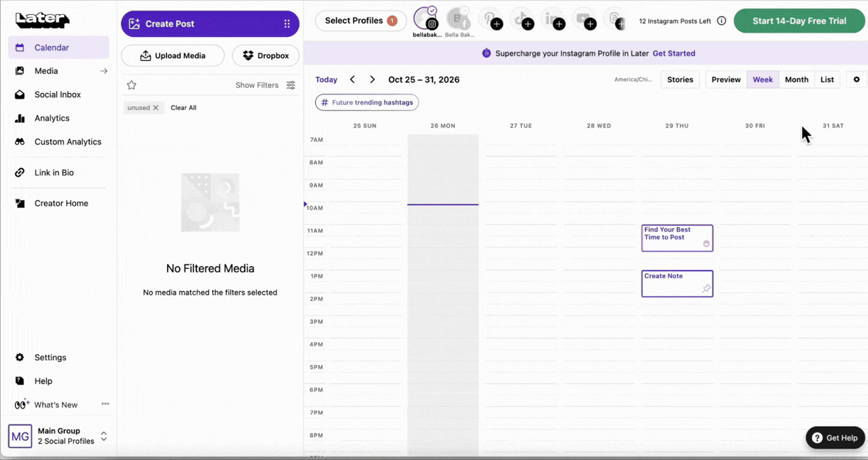Open the ellipsis menu beside What's New
Screen dimensions: 868x460
point(105,404)
